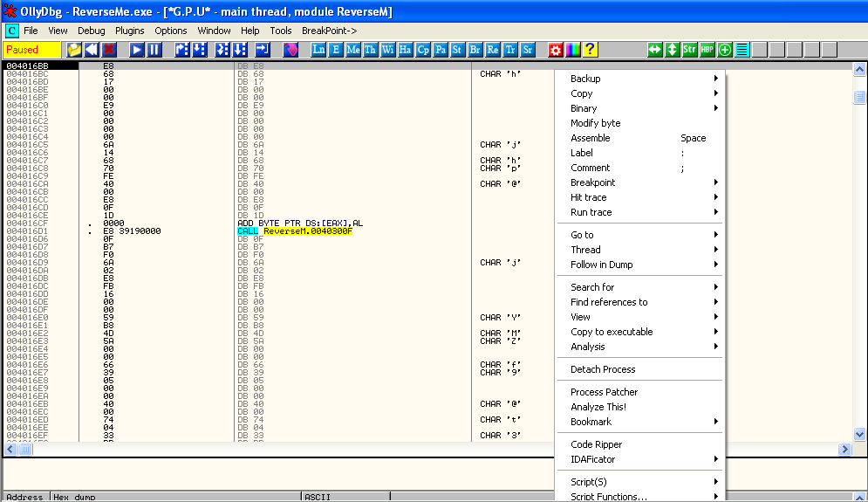This screenshot has width=868, height=502.
Task: Click the Execute till return icon
Action: click(263, 50)
